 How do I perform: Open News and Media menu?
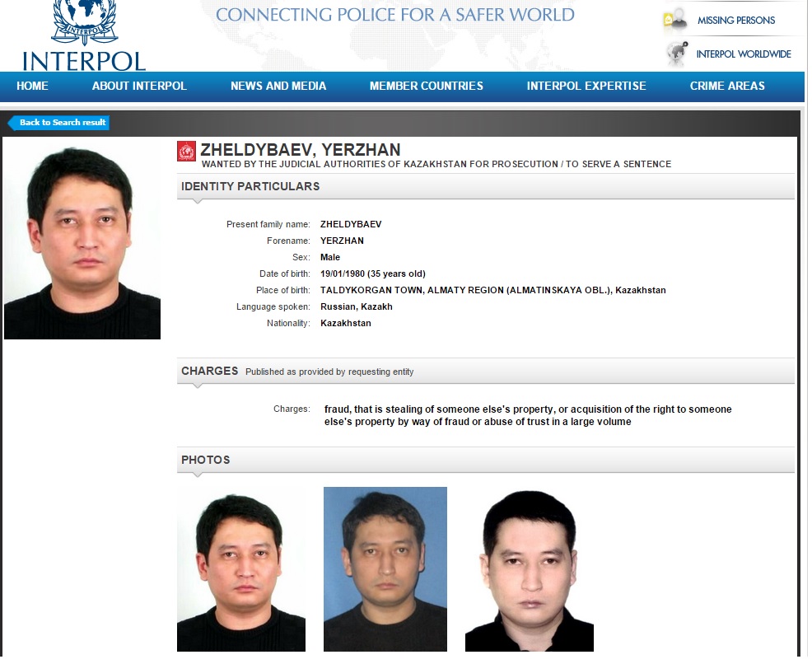278,86
